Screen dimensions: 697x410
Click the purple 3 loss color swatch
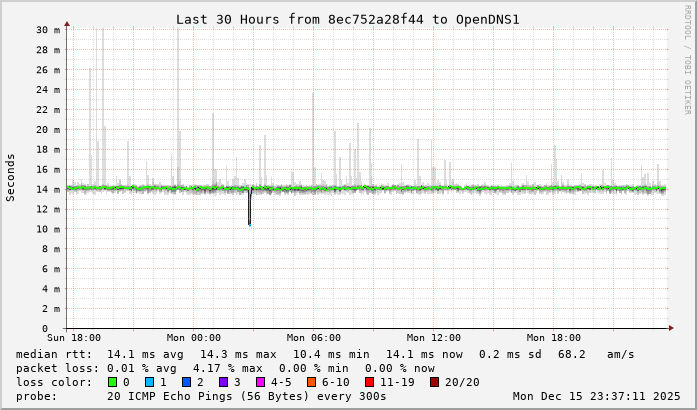click(x=223, y=382)
